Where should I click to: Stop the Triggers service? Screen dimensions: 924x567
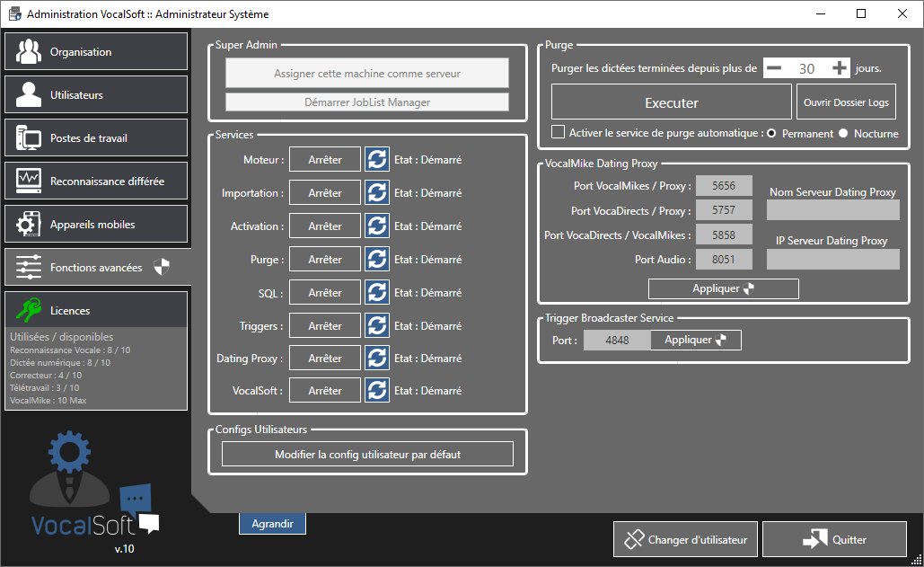tap(325, 326)
